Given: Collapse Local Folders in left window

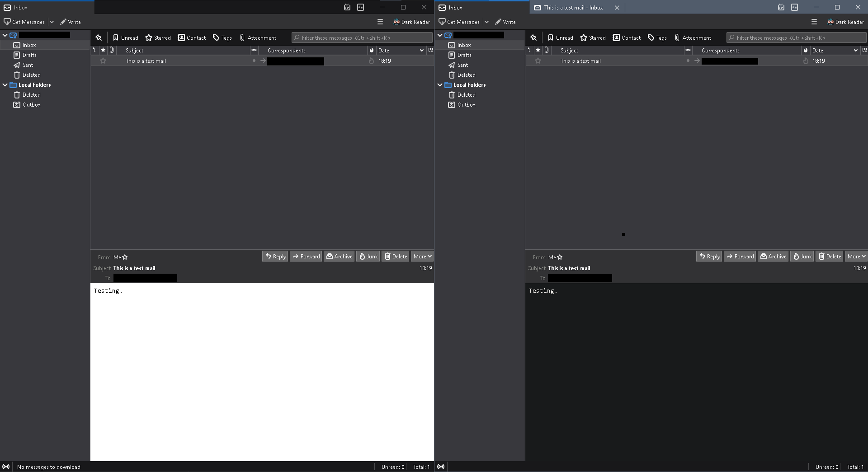Looking at the screenshot, I should coord(5,84).
